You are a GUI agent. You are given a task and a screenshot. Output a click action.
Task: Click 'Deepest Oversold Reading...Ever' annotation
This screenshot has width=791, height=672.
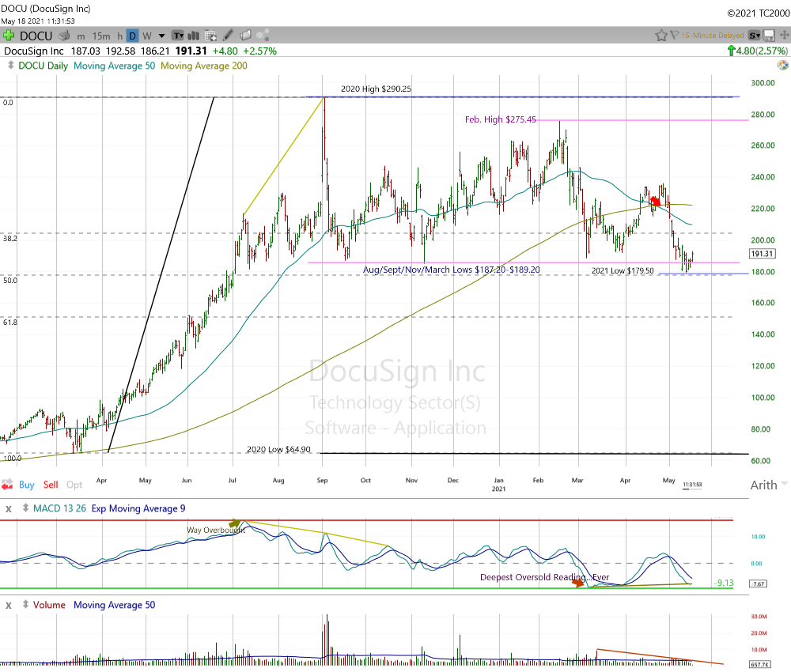(x=544, y=577)
